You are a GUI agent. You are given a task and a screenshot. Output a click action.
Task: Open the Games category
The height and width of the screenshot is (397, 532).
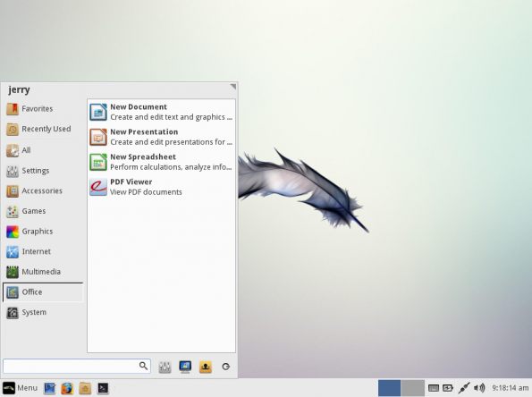click(43, 211)
